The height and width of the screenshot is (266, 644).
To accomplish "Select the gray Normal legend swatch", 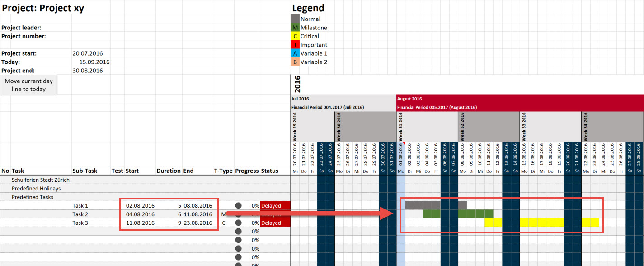I will coord(295,19).
